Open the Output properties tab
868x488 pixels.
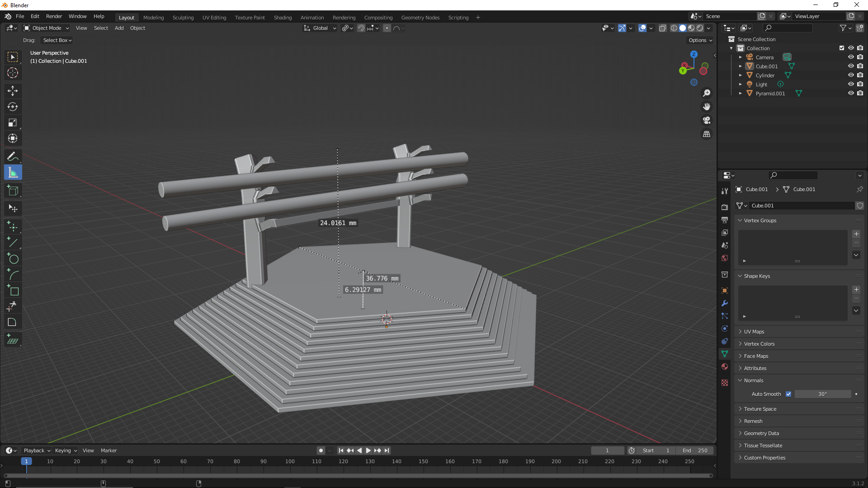click(725, 220)
